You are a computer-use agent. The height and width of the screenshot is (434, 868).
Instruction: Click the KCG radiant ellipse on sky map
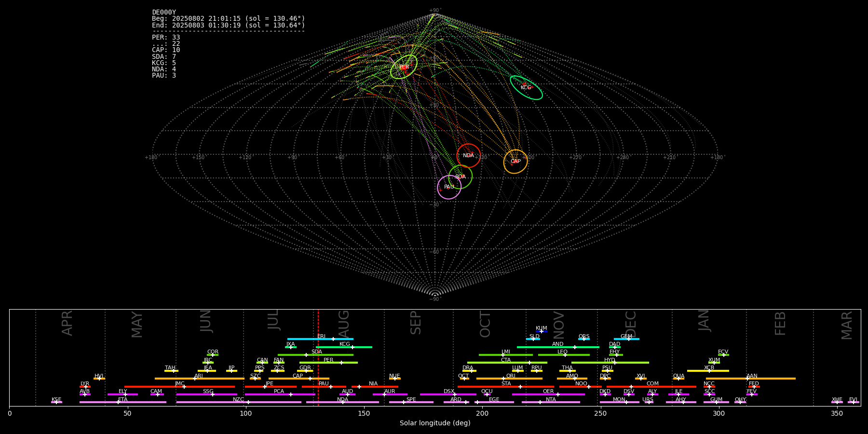[526, 88]
